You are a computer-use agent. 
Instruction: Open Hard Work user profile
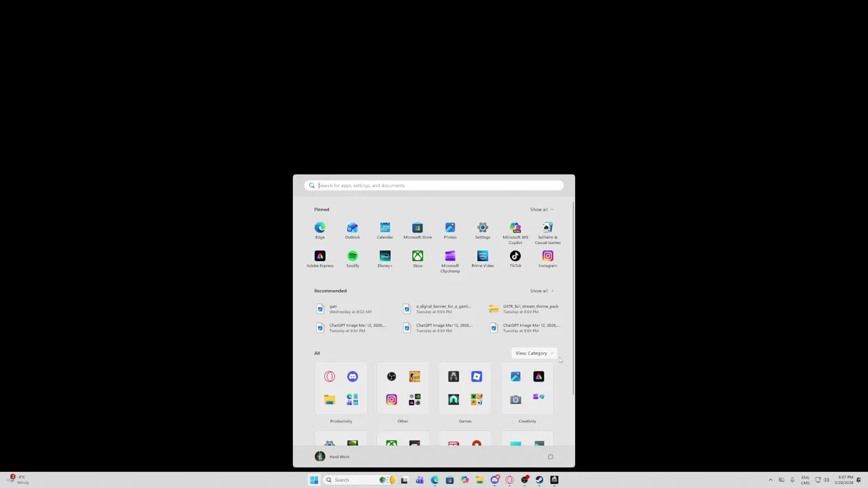332,457
